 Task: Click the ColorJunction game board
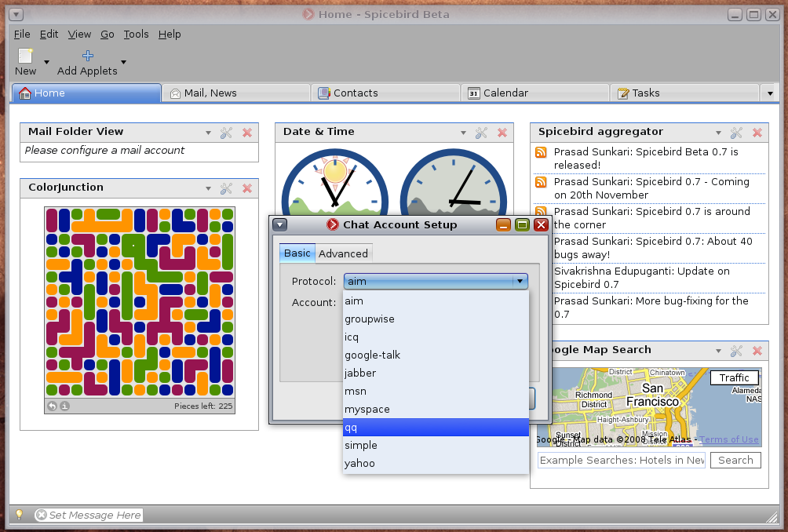[x=140, y=302]
